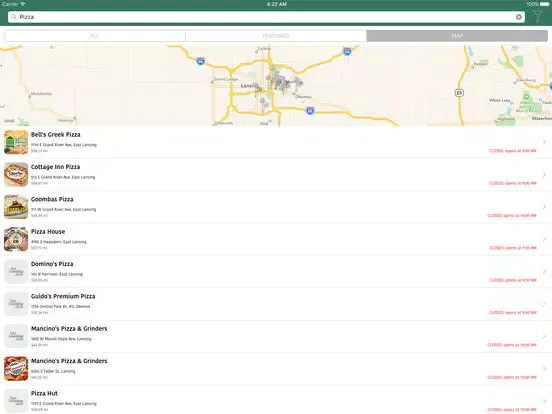The width and height of the screenshot is (552, 414).
Task: Expand Pizza Hut row chevron
Action: tap(544, 401)
